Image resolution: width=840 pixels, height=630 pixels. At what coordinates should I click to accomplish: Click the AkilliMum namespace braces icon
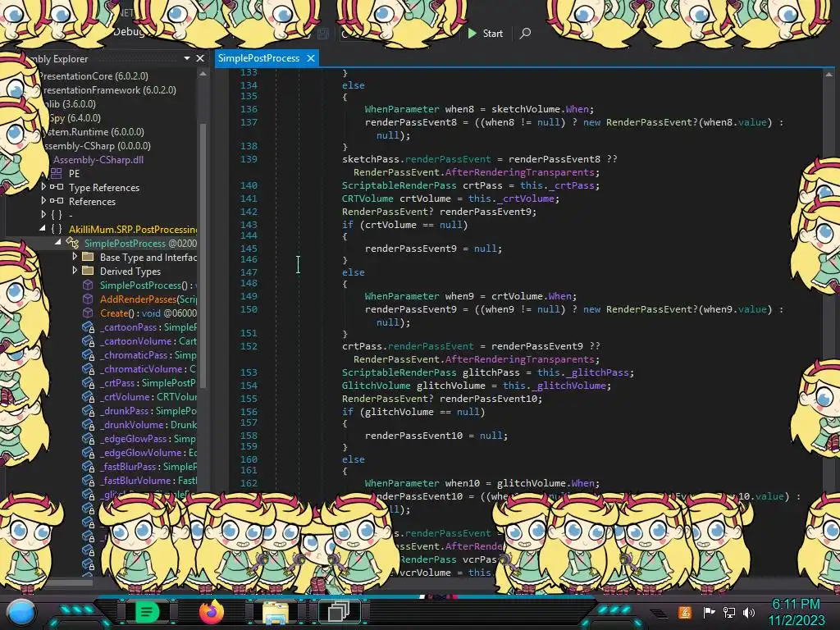tap(57, 229)
